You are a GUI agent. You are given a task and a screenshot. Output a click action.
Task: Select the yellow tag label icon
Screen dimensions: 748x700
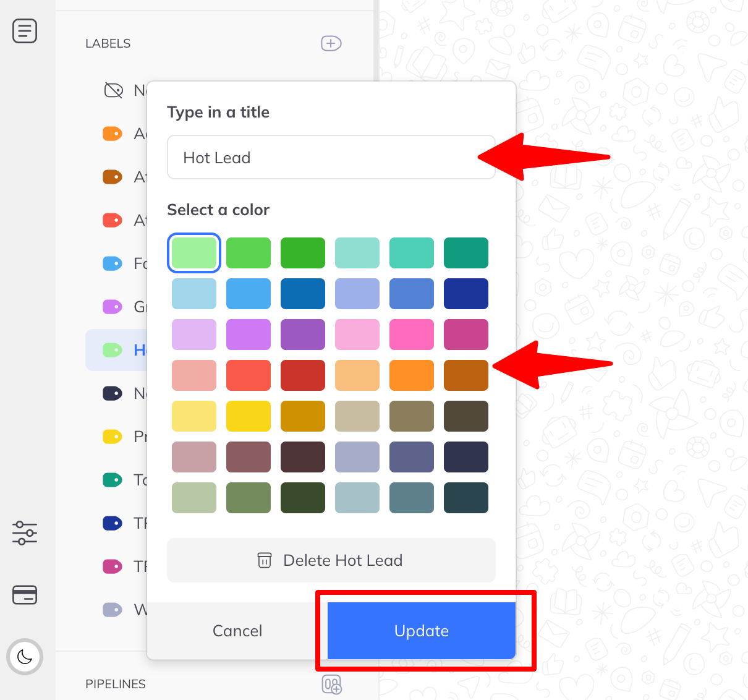113,437
